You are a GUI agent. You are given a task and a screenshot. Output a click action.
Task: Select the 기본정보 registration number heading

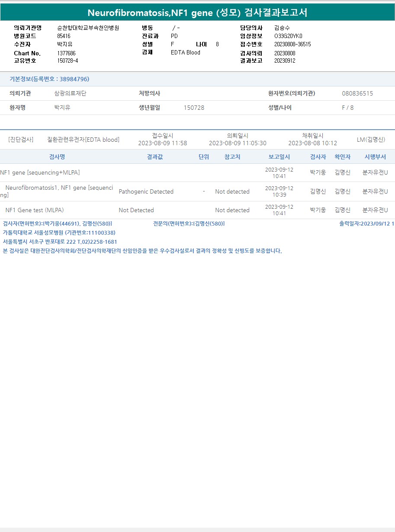tap(49, 79)
